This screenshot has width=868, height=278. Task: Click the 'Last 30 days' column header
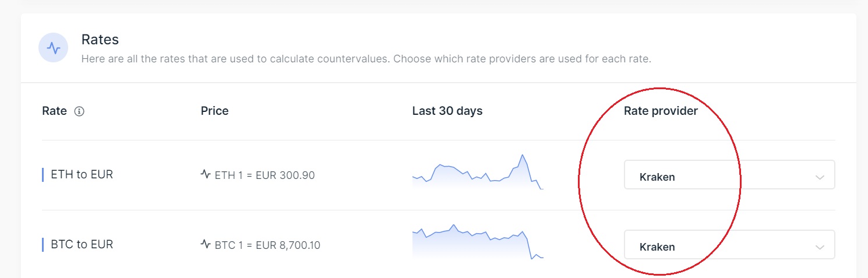pyautogui.click(x=447, y=111)
